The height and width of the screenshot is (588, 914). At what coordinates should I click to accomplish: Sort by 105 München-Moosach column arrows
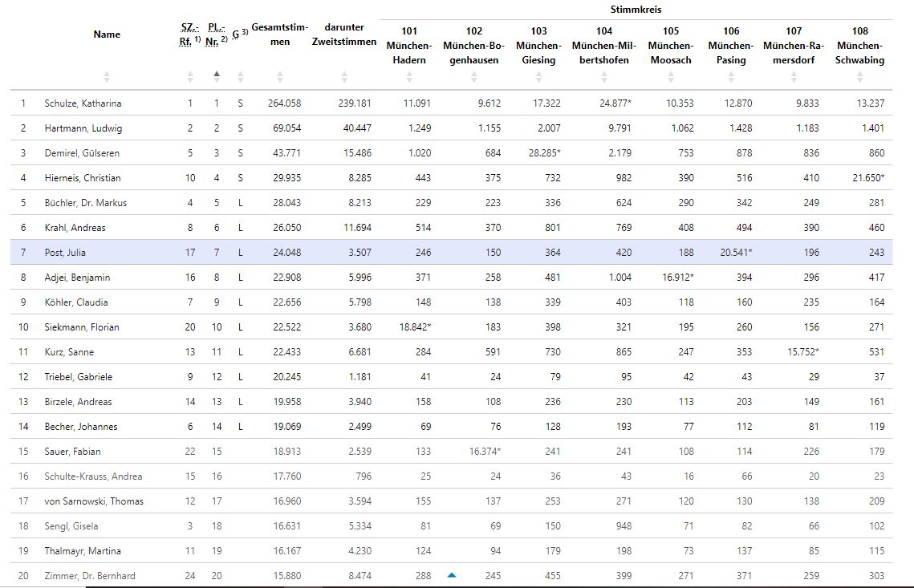point(670,77)
